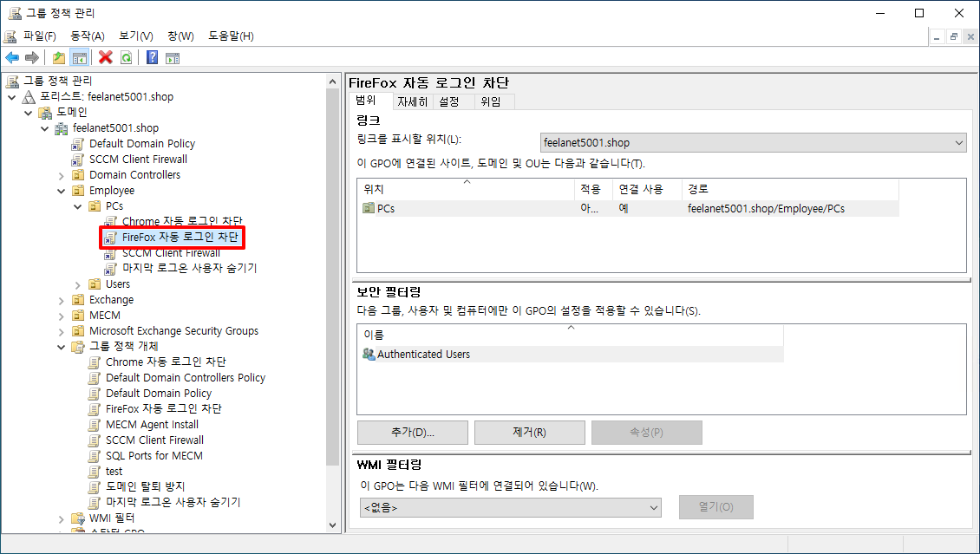This screenshot has width=980, height=554.
Task: Click the PCs OU icon in the links table
Action: pyautogui.click(x=369, y=209)
